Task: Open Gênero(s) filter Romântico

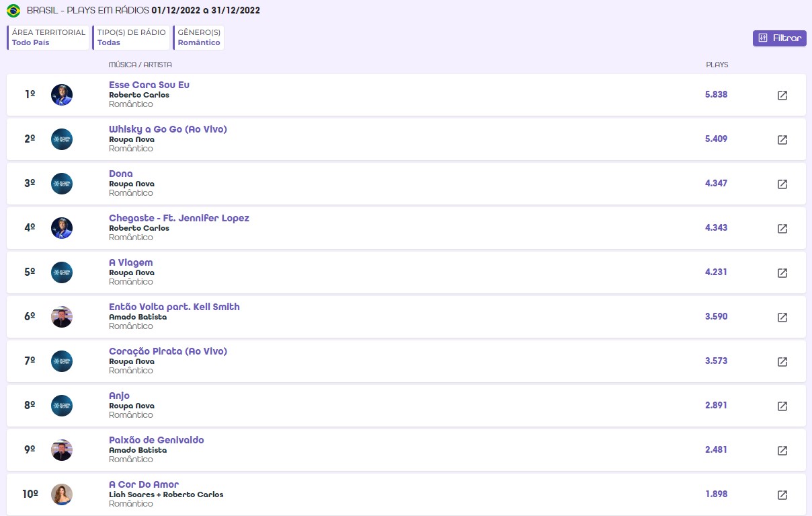Action: coord(198,38)
